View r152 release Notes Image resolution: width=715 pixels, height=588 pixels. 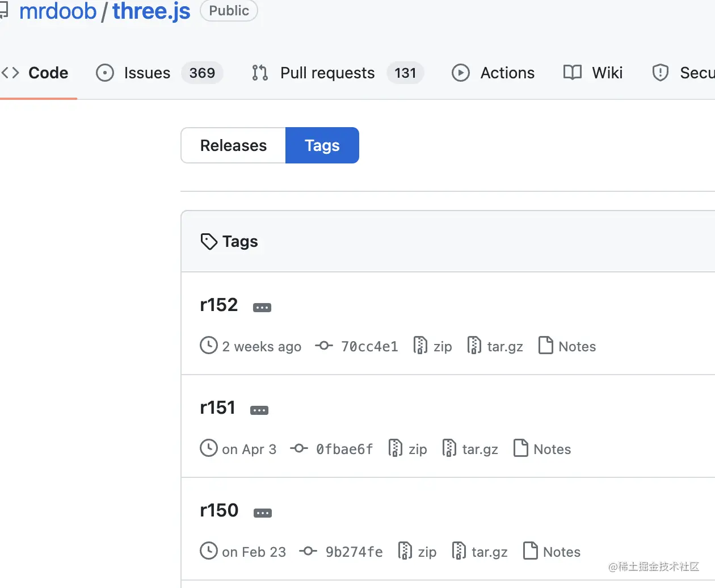point(577,347)
